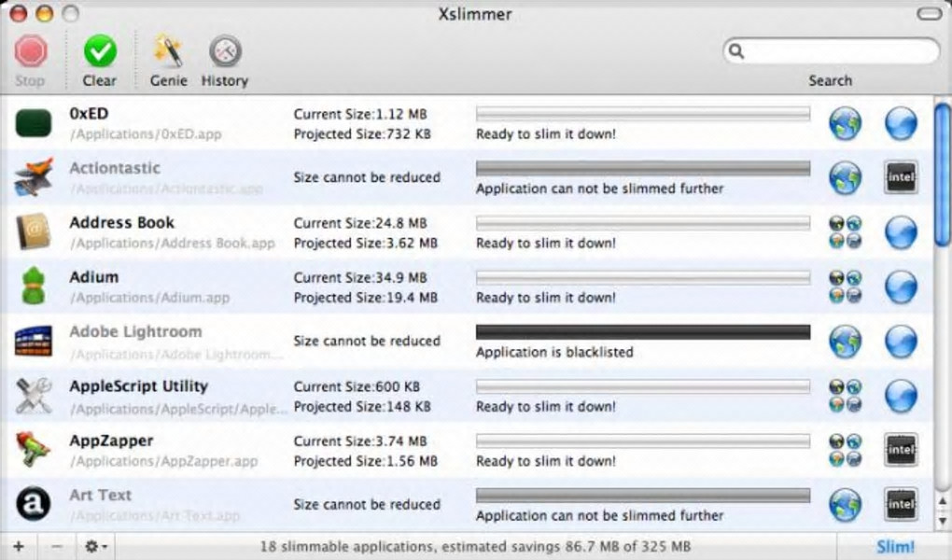Select the Adobe Lightroom application icon
952x560 pixels.
34,341
